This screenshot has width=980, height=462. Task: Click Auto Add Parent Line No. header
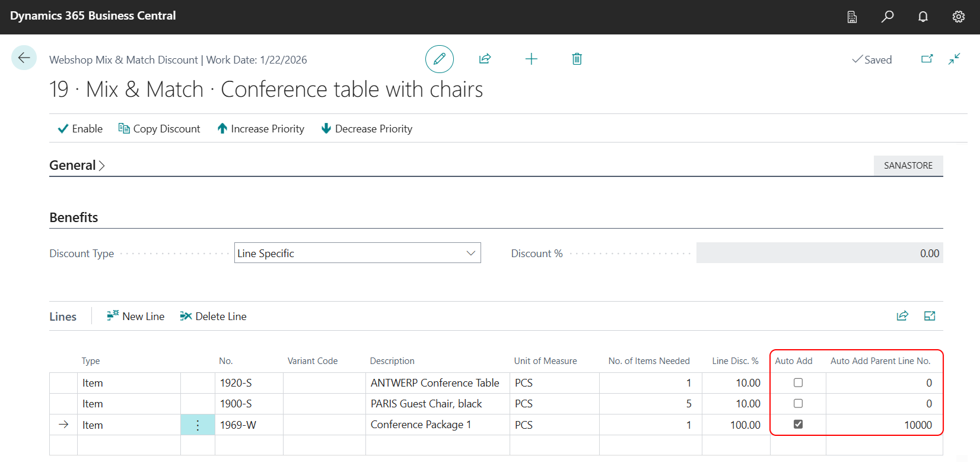880,361
